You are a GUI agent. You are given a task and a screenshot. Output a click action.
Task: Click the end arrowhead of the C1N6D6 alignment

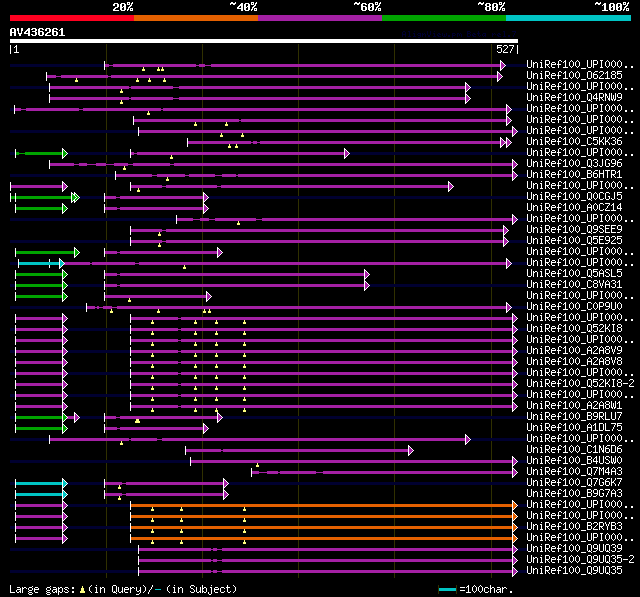411,451
